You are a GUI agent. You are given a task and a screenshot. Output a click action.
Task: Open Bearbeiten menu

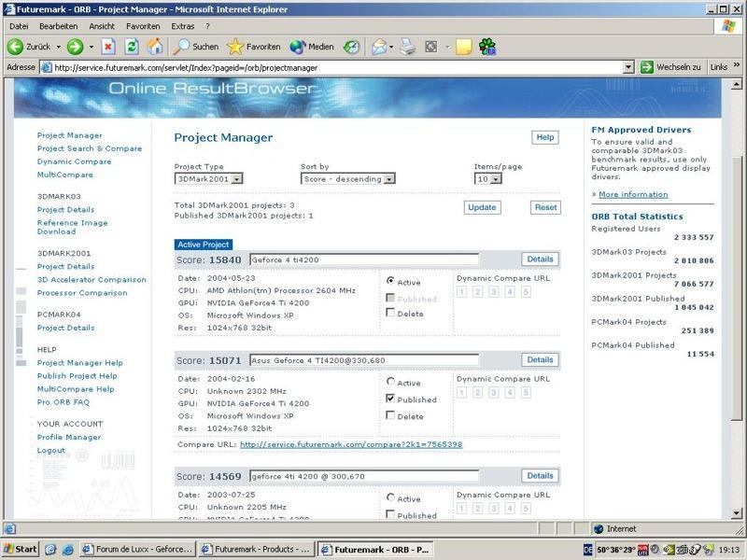click(x=58, y=26)
